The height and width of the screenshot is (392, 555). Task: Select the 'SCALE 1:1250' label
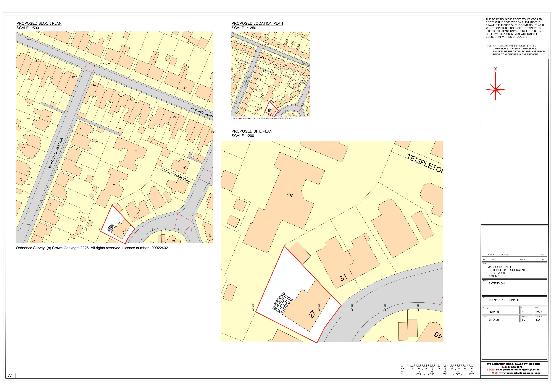(x=244, y=28)
